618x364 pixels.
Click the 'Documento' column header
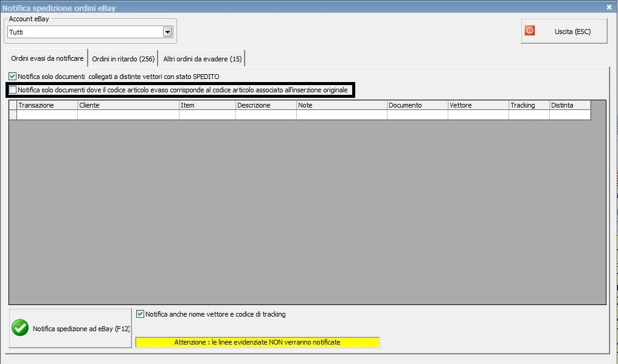[x=417, y=105]
